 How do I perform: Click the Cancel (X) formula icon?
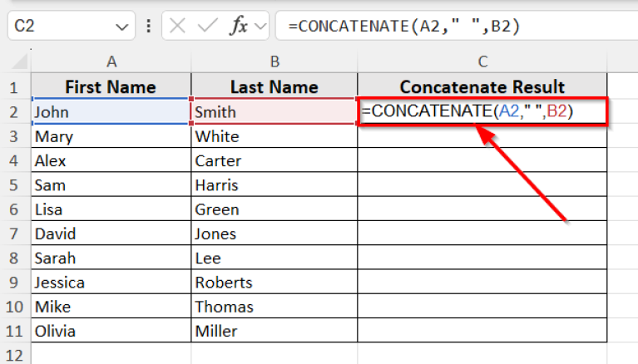(x=178, y=26)
